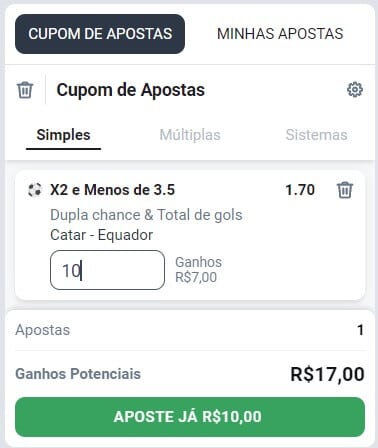Click the Catar - Equador match name

pos(102,235)
